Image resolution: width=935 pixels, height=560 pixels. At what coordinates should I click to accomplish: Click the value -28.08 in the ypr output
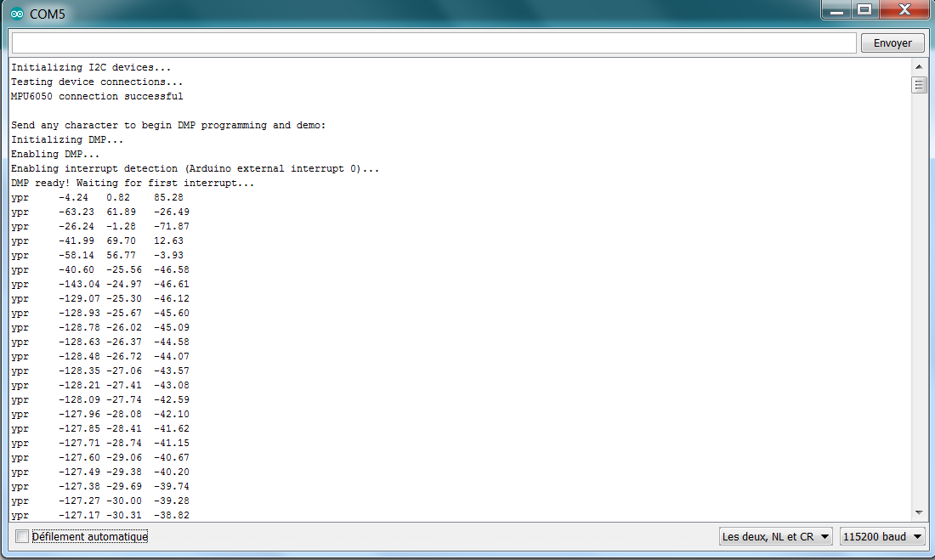point(124,415)
